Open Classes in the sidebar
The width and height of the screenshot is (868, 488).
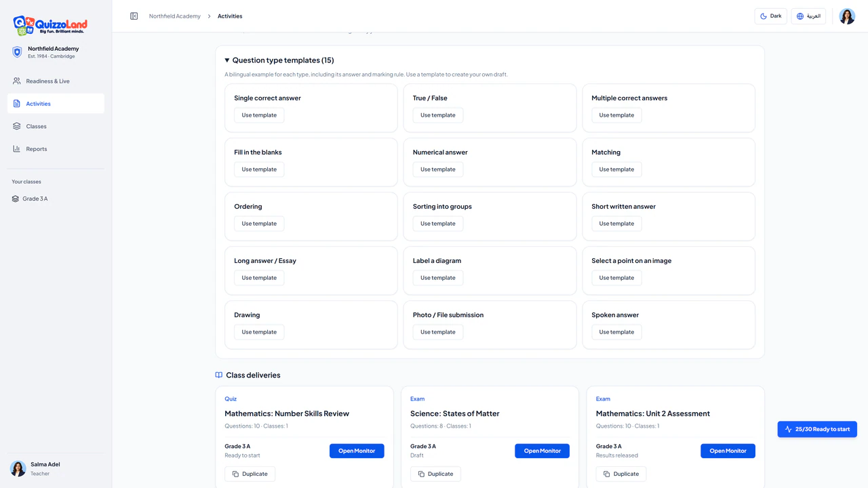pyautogui.click(x=56, y=126)
